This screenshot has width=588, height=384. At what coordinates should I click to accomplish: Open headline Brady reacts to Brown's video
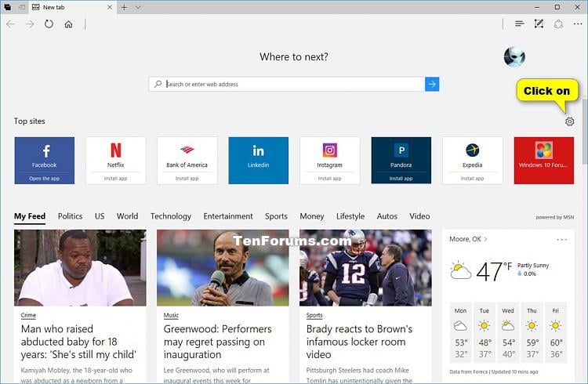tap(359, 342)
